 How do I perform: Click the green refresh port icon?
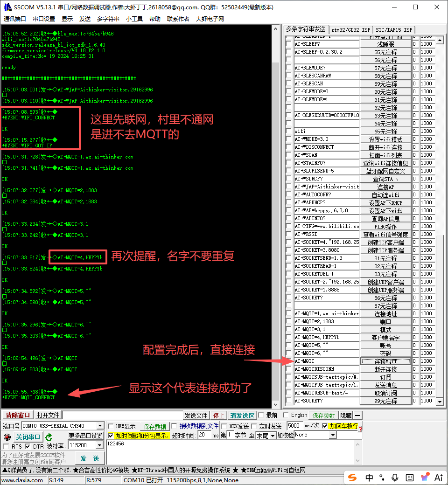[49, 437]
